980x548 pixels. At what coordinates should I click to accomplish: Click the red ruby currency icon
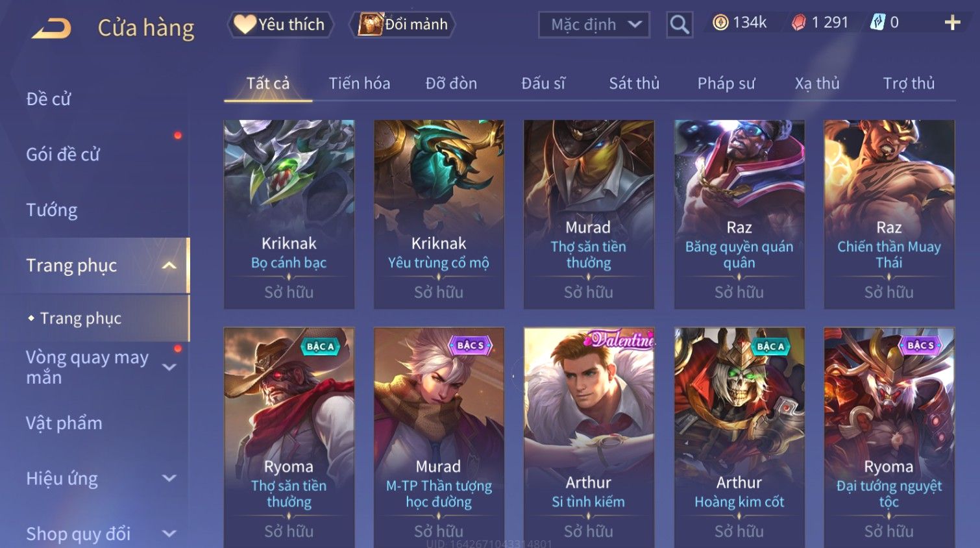click(x=798, y=23)
